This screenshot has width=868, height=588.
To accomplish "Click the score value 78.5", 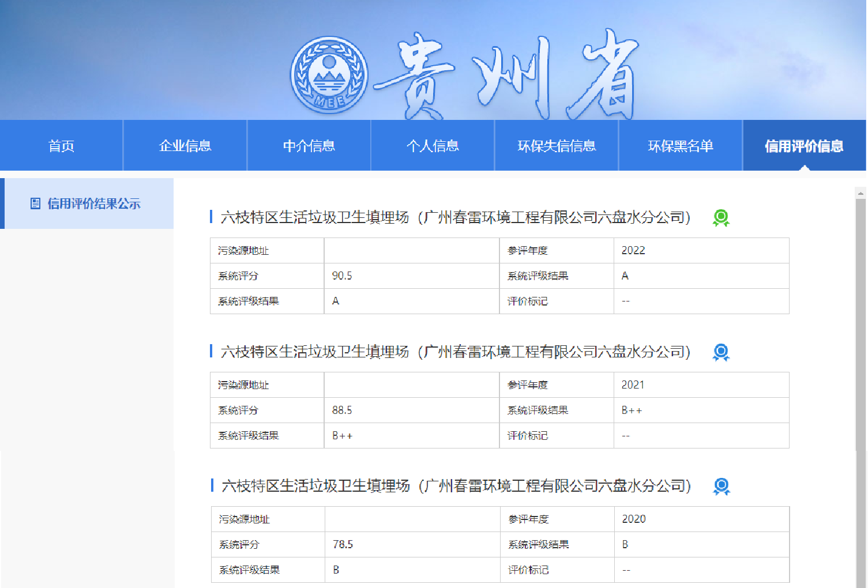I will pos(343,544).
